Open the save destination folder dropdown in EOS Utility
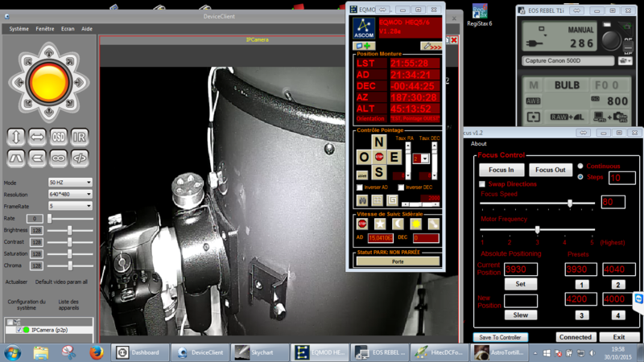644x362 pixels. click(625, 61)
